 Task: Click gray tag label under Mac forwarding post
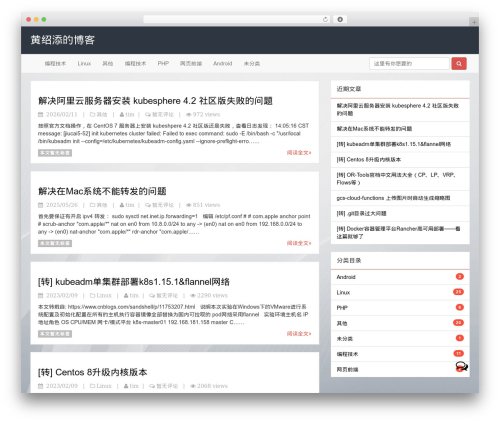click(55, 243)
